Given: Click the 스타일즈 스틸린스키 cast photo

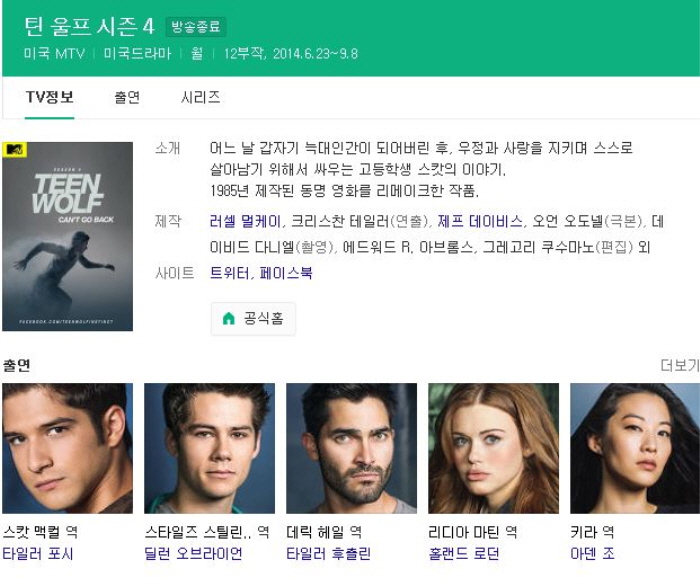Looking at the screenshot, I should 209,448.
